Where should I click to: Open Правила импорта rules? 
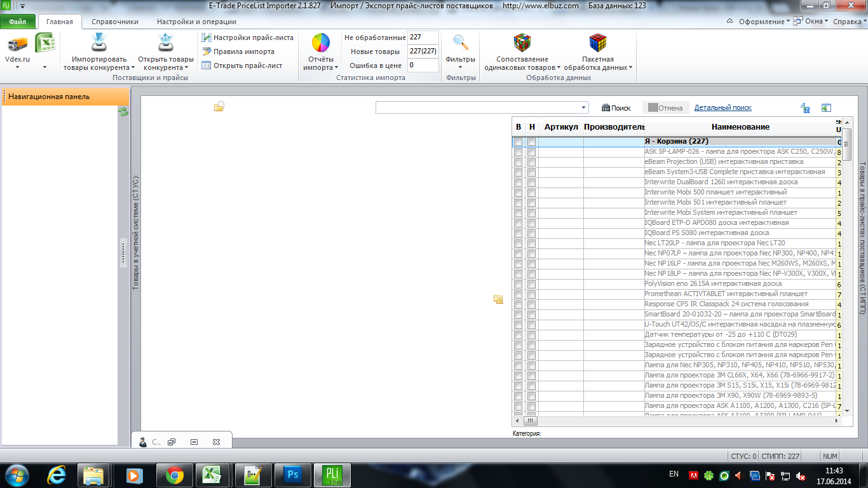pyautogui.click(x=238, y=51)
